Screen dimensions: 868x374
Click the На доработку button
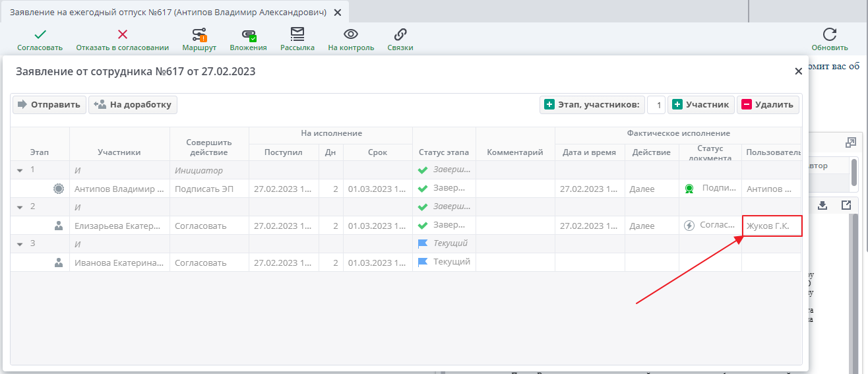coord(133,104)
